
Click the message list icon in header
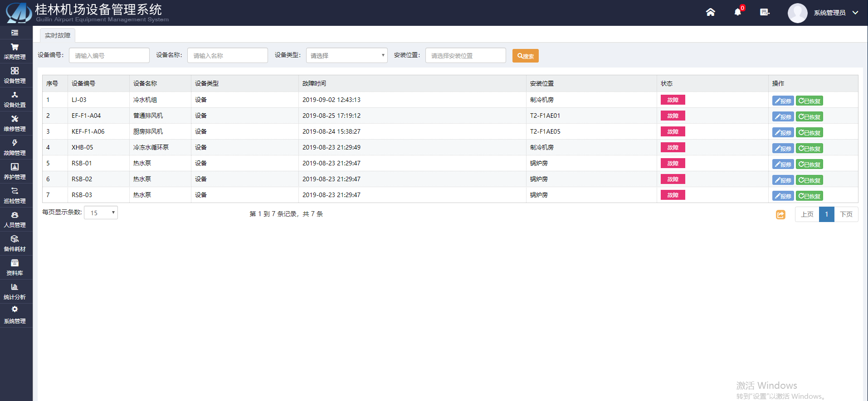(x=765, y=12)
